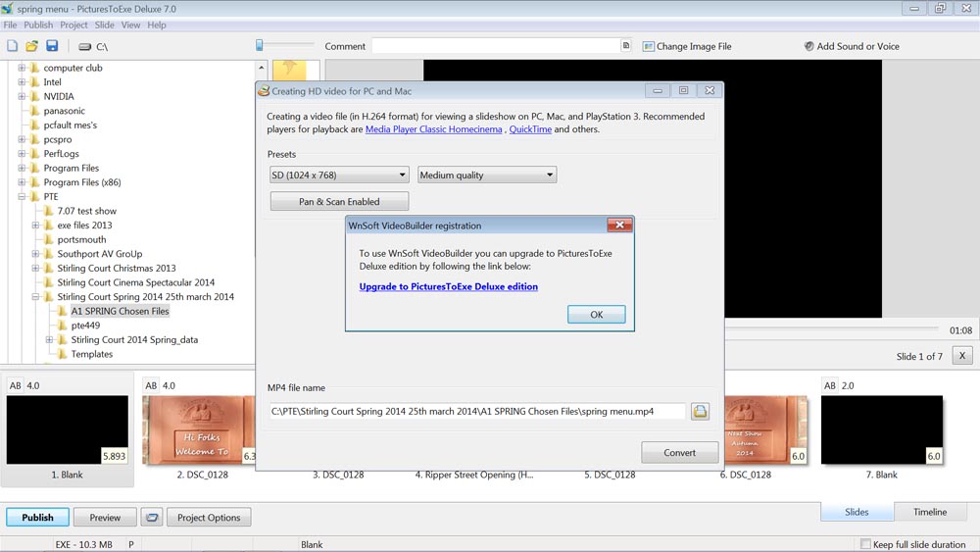Click Change Image File icon

648,46
